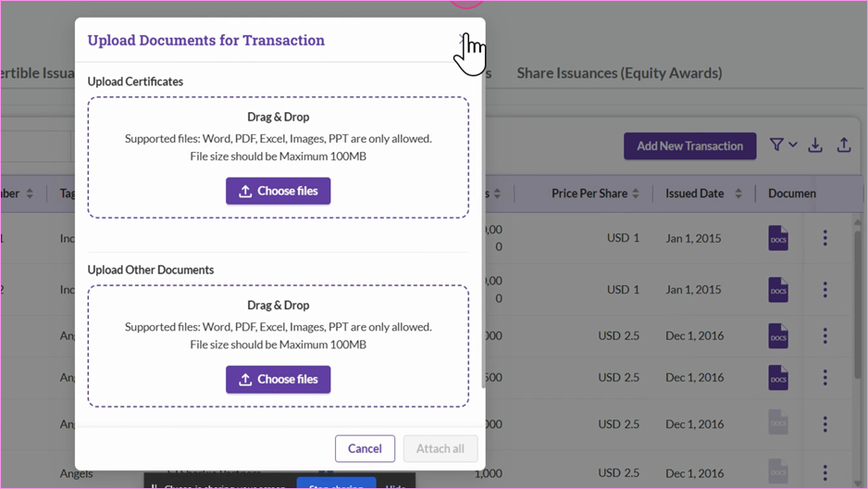Screen dimensions: 868x489
Task: Open the docs icon for the first Jan 1, 2015 row
Action: point(777,238)
